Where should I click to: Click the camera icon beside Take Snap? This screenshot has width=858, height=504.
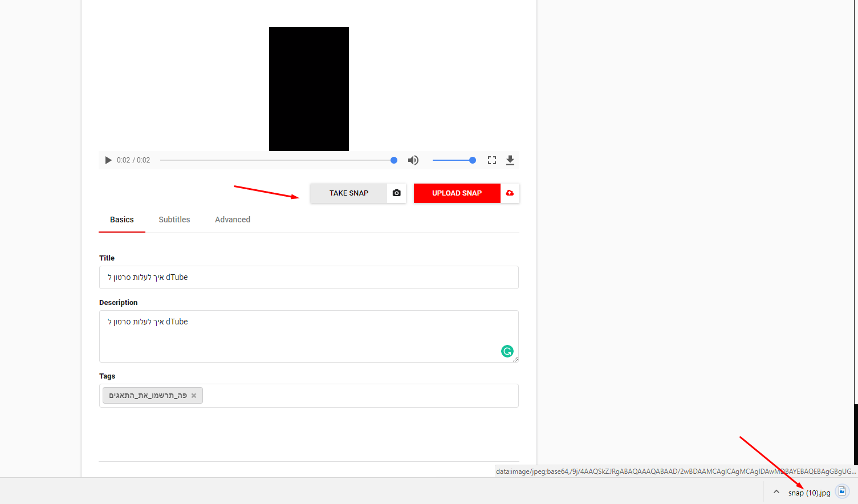(397, 193)
